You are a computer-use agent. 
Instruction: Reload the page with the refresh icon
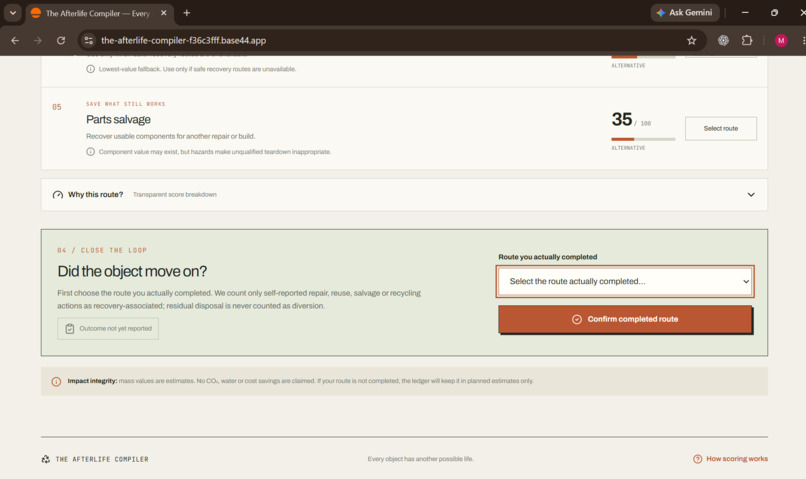(x=61, y=40)
